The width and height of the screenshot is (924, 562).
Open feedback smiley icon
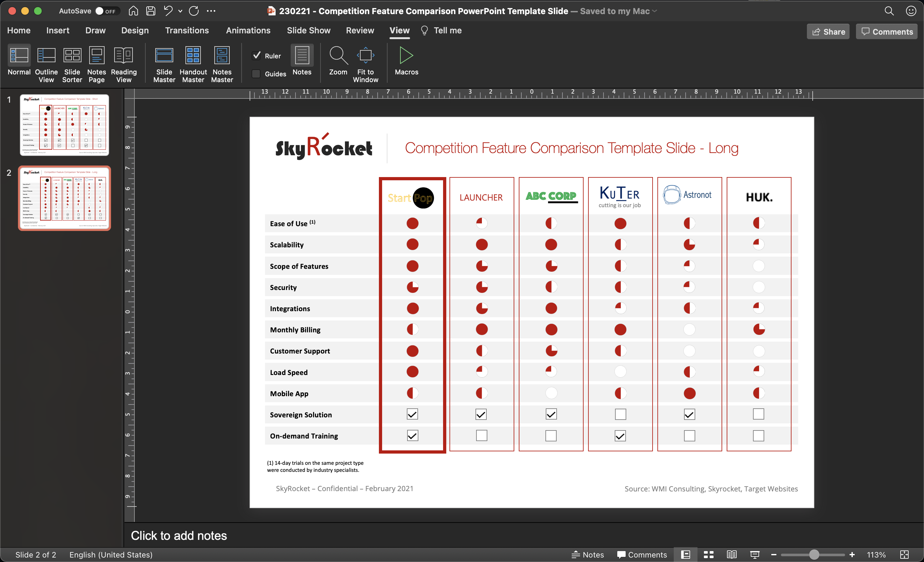point(911,11)
